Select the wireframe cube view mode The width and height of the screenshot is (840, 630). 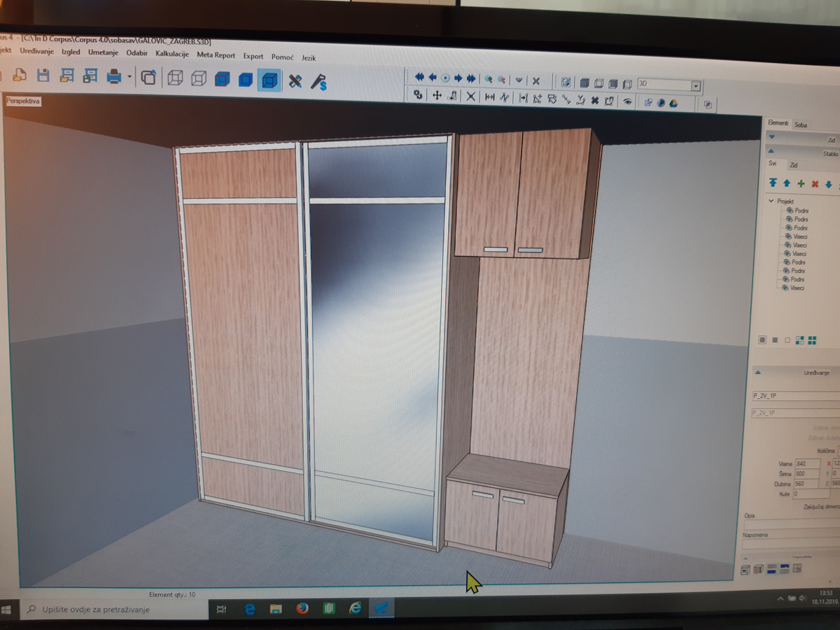(175, 78)
